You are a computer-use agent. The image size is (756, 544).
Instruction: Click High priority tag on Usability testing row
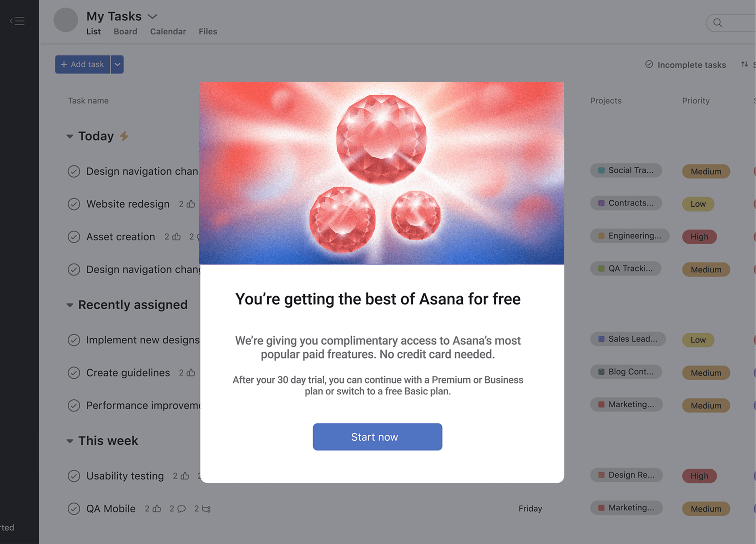click(x=699, y=476)
